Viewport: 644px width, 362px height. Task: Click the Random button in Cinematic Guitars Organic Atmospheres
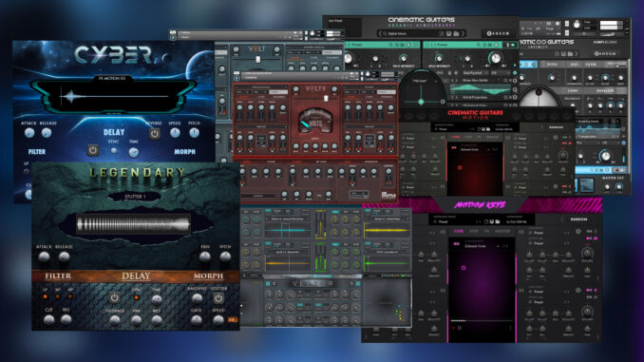(x=498, y=33)
